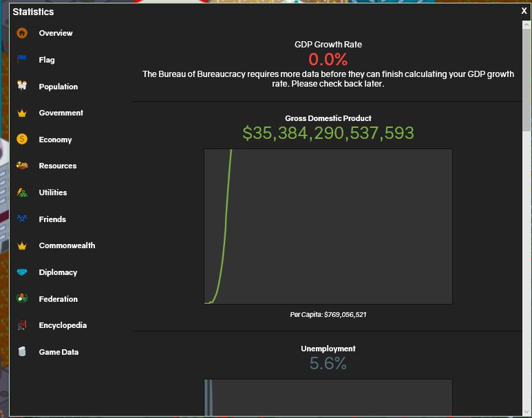Screen dimensions: 532x418
Task: Click the Economy coin icon
Action: click(22, 139)
